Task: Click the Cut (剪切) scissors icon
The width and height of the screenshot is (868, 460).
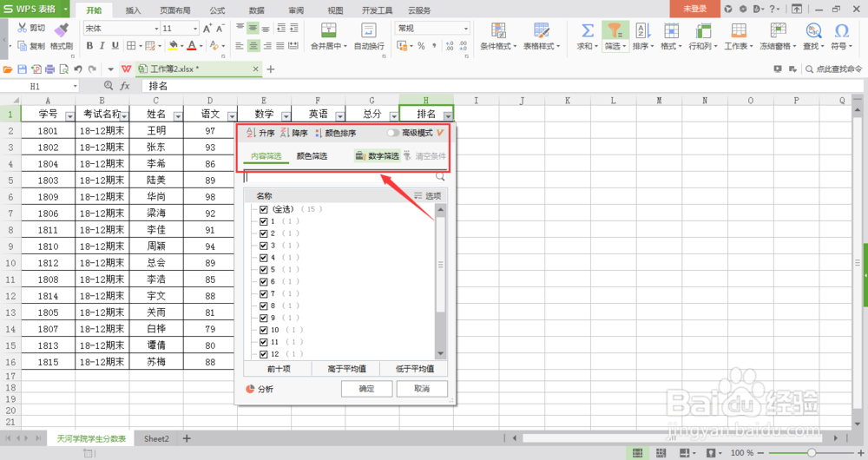Action: click(x=23, y=28)
